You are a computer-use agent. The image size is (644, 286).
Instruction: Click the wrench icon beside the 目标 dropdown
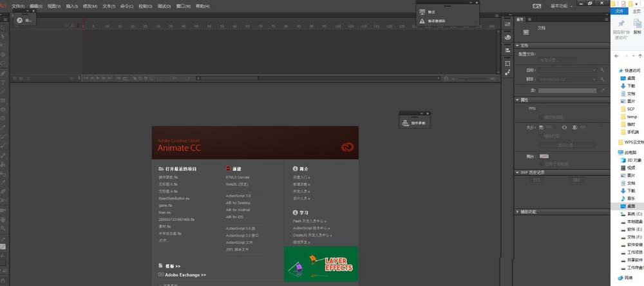pyautogui.click(x=602, y=70)
